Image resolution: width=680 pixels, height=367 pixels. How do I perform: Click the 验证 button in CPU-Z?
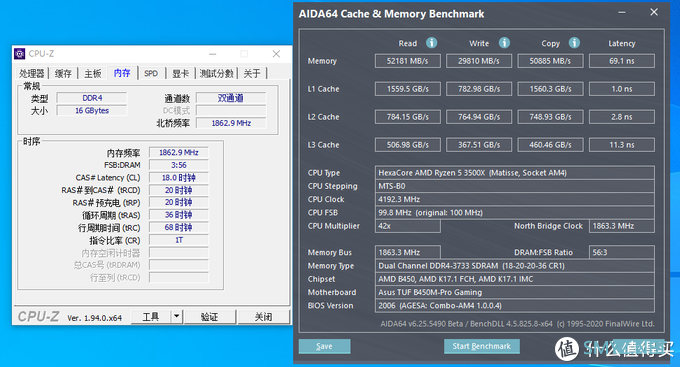(x=209, y=317)
